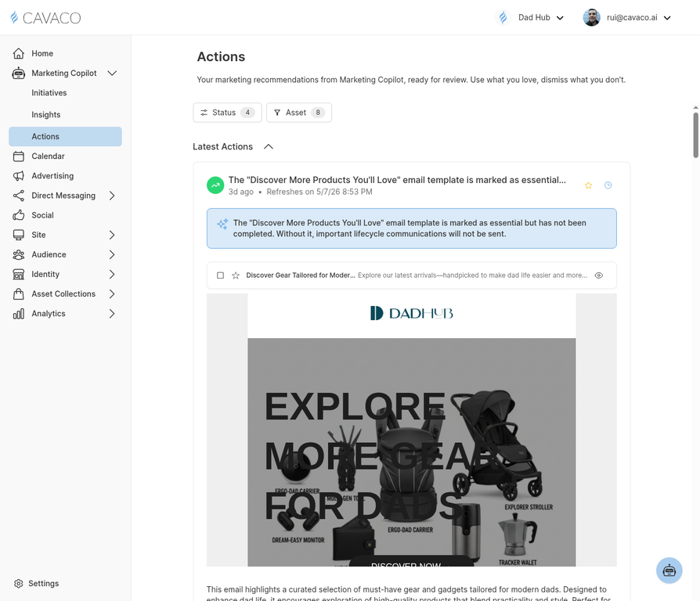700x601 pixels.
Task: Click the Status filter count badge 4
Action: point(247,113)
